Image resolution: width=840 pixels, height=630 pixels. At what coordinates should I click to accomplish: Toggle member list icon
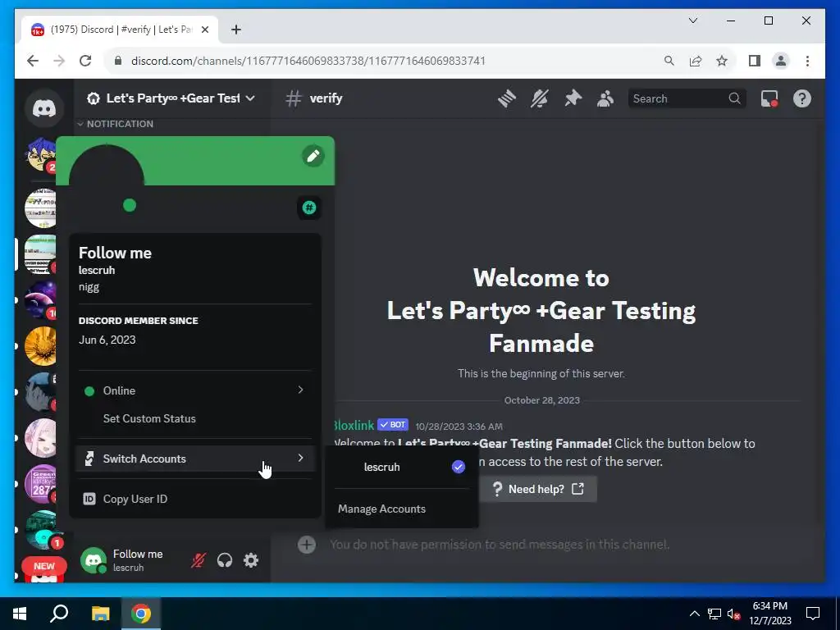pos(605,98)
